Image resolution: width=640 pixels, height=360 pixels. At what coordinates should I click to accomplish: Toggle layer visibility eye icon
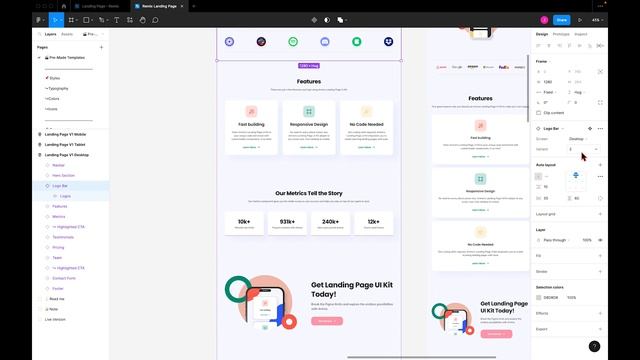tap(600, 240)
